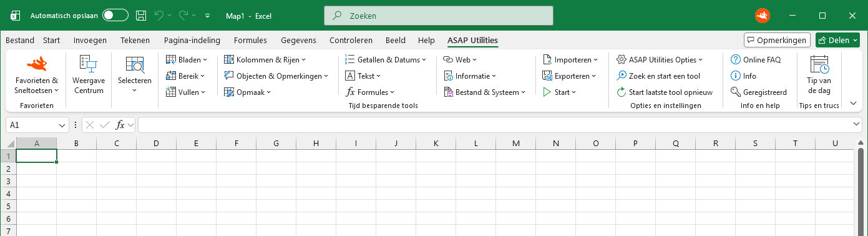
Task: Click the green Start play icon
Action: (x=547, y=92)
